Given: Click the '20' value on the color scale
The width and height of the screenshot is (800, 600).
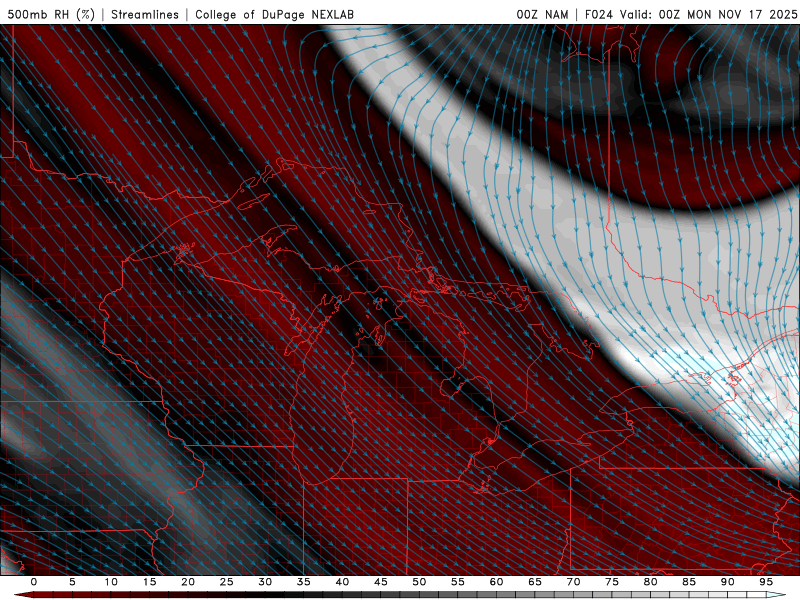Looking at the screenshot, I should tap(188, 582).
